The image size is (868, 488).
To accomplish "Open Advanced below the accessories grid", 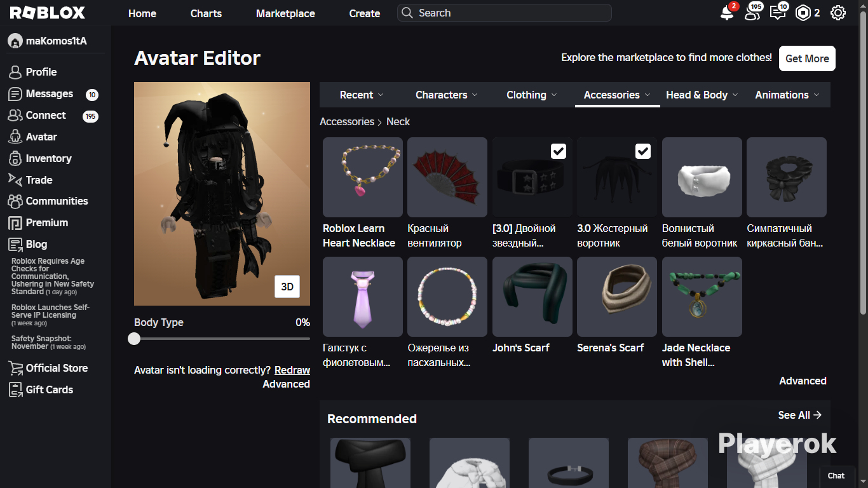I will point(803,381).
